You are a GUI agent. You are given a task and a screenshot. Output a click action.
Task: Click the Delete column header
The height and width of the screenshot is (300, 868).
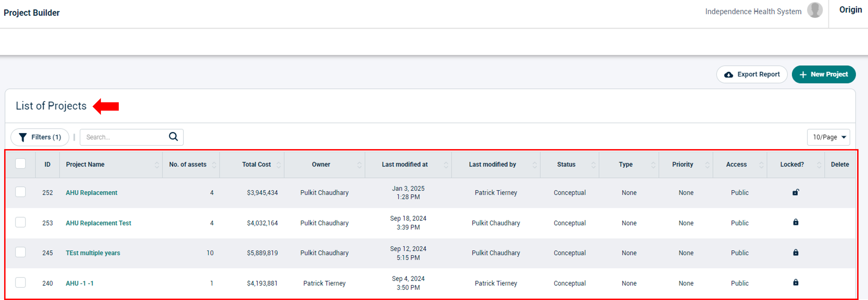tap(840, 164)
